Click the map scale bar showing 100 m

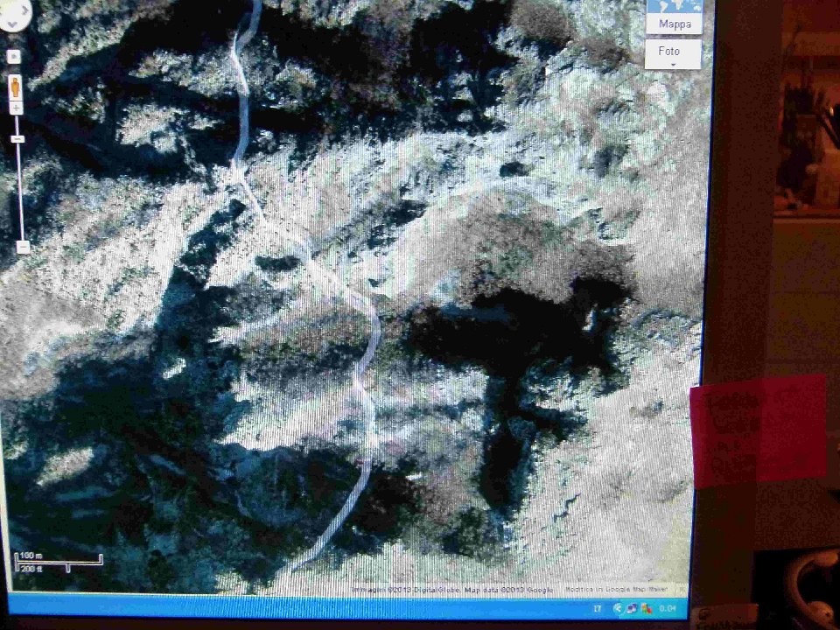(58, 562)
